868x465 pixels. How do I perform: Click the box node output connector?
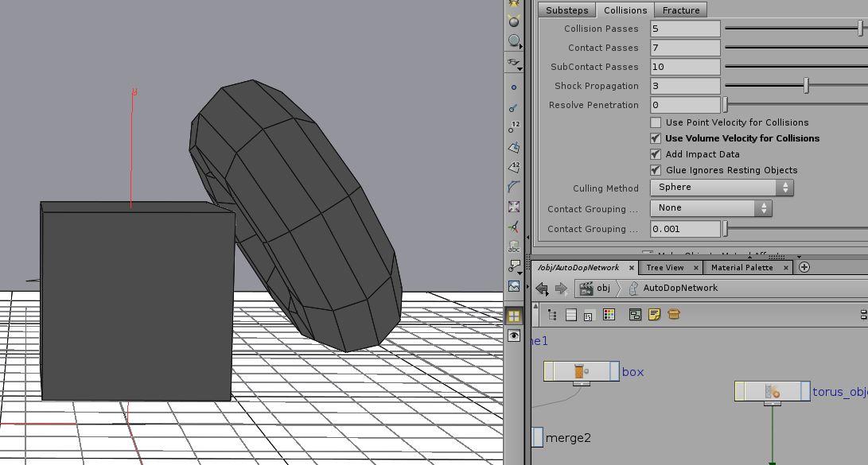(582, 383)
